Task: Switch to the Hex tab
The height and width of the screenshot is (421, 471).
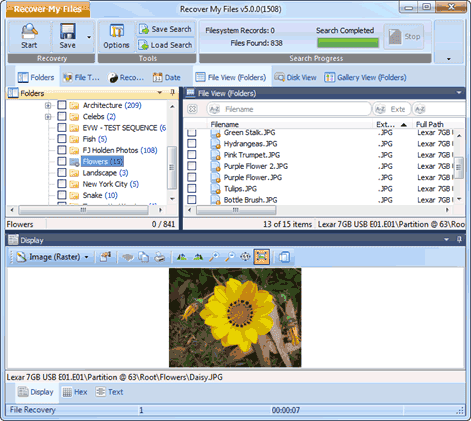Action: pos(75,392)
